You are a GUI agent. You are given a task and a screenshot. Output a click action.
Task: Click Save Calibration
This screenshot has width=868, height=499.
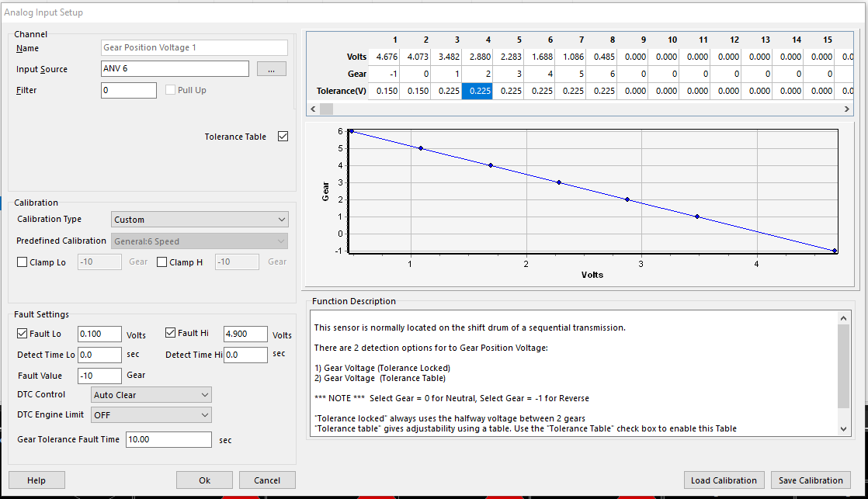pyautogui.click(x=811, y=480)
